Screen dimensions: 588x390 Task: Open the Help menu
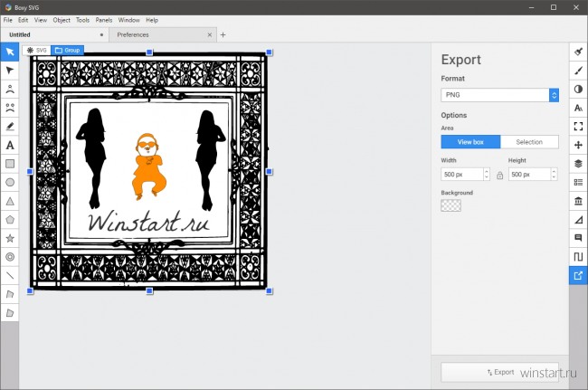pyautogui.click(x=152, y=20)
